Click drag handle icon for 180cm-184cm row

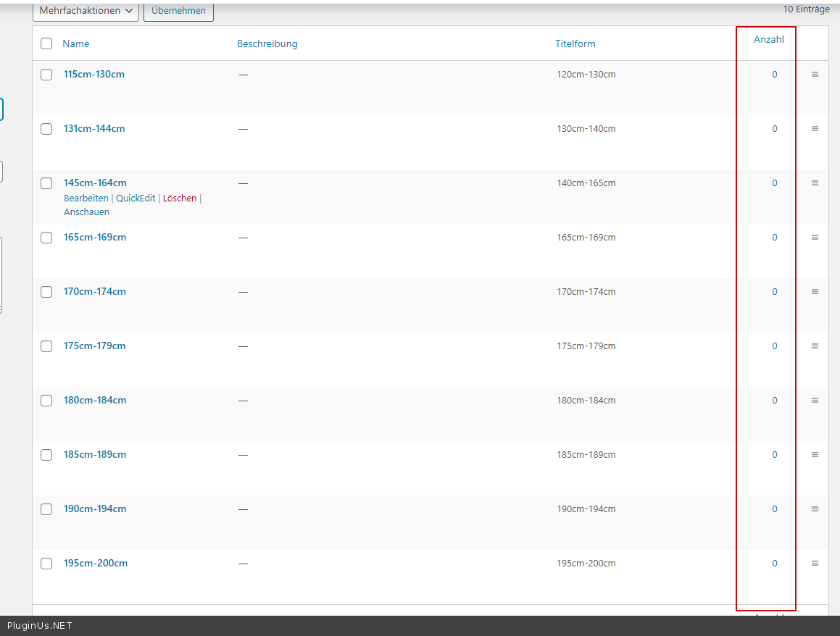click(815, 401)
